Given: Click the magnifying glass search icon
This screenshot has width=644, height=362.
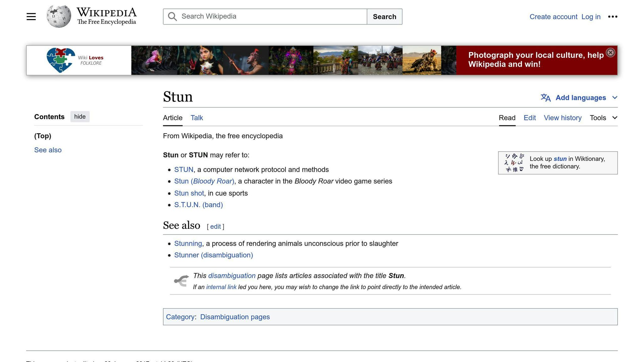Looking at the screenshot, I should (x=172, y=17).
